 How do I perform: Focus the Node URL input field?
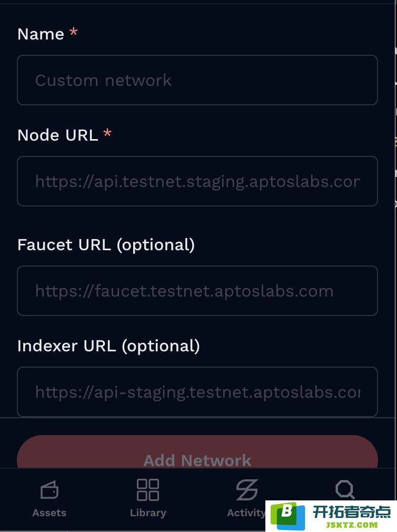click(197, 181)
